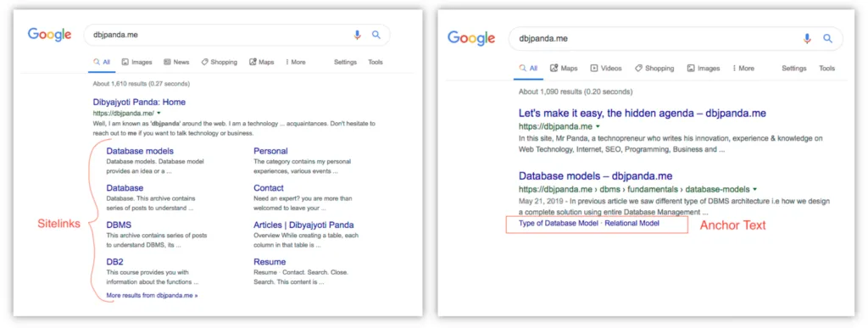Click snippet starting 'May 21, 2019'
868x328 pixels.
(675, 206)
